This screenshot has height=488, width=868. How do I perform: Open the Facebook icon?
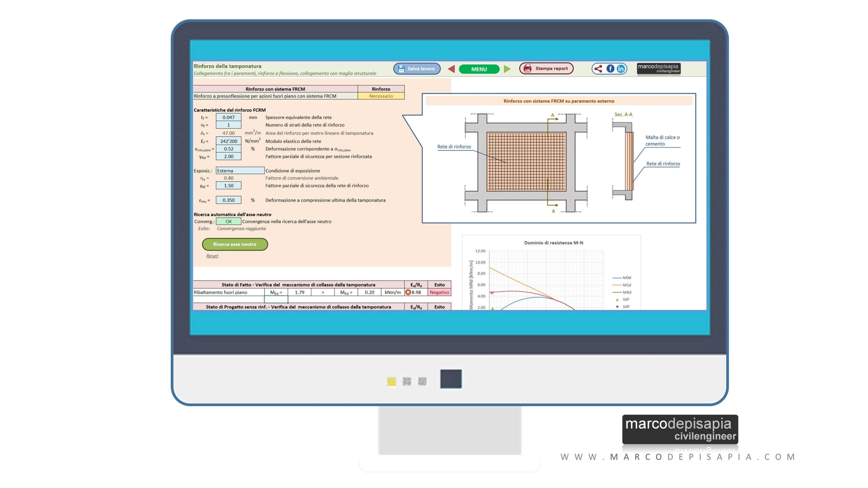[x=610, y=69]
